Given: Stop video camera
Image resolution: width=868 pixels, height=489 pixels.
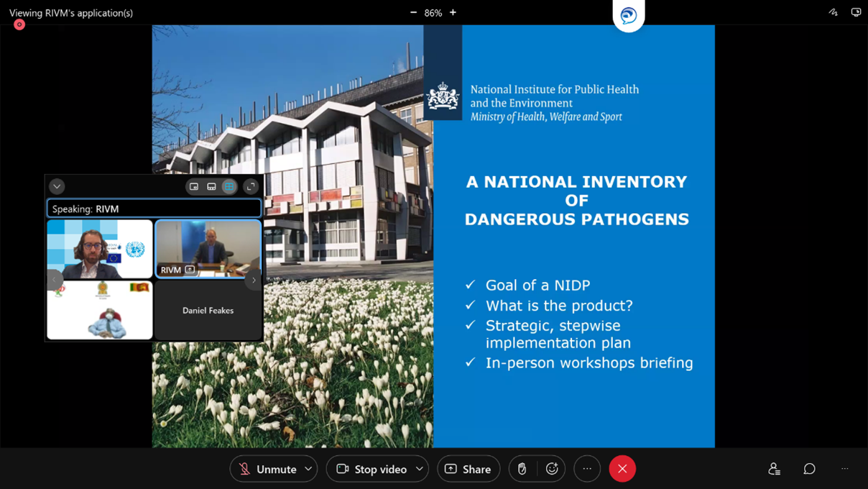Looking at the screenshot, I should click(371, 469).
